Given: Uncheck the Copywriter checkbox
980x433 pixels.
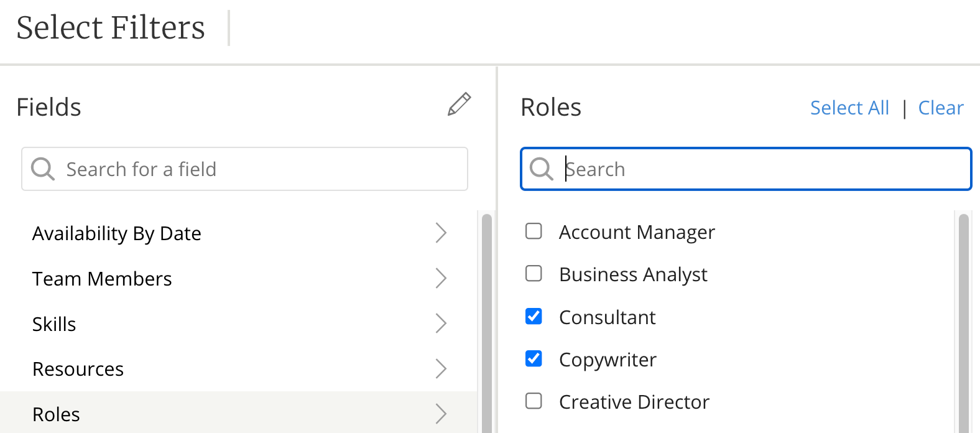Looking at the screenshot, I should coord(534,359).
